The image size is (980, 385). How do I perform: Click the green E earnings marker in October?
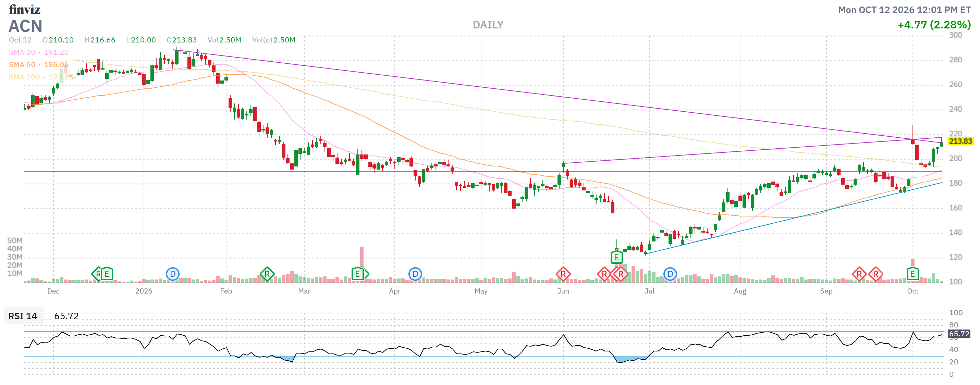pos(912,274)
